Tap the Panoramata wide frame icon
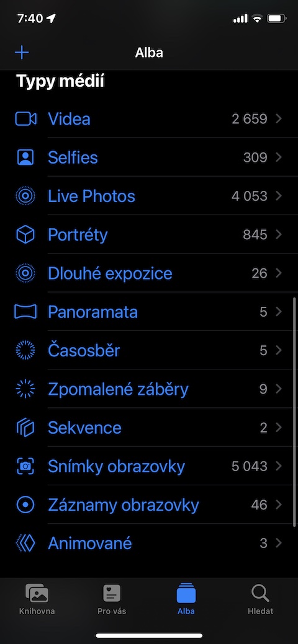The height and width of the screenshot is (644, 298). click(25, 312)
